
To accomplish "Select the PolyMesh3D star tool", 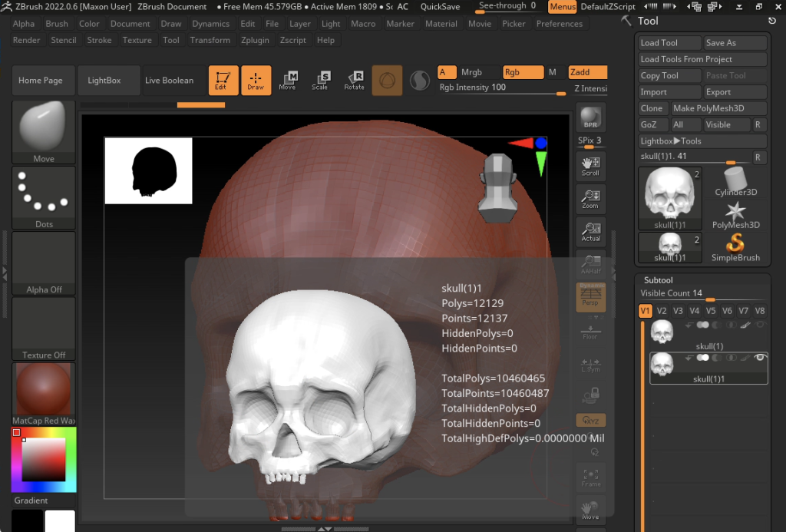I will pos(735,215).
